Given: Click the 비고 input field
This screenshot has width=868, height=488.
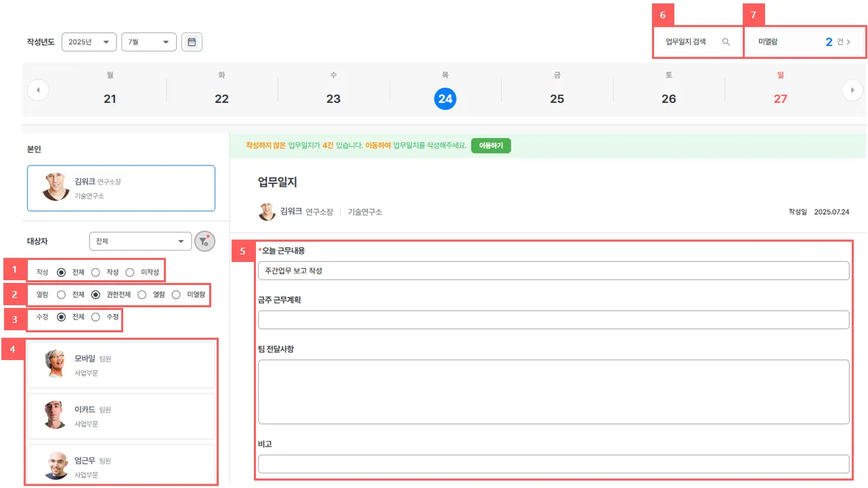Looking at the screenshot, I should 554,464.
